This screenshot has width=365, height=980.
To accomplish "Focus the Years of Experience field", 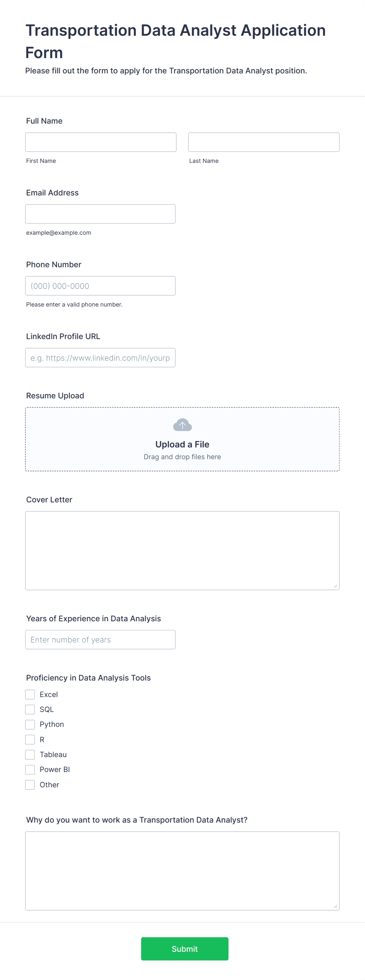I will click(100, 639).
